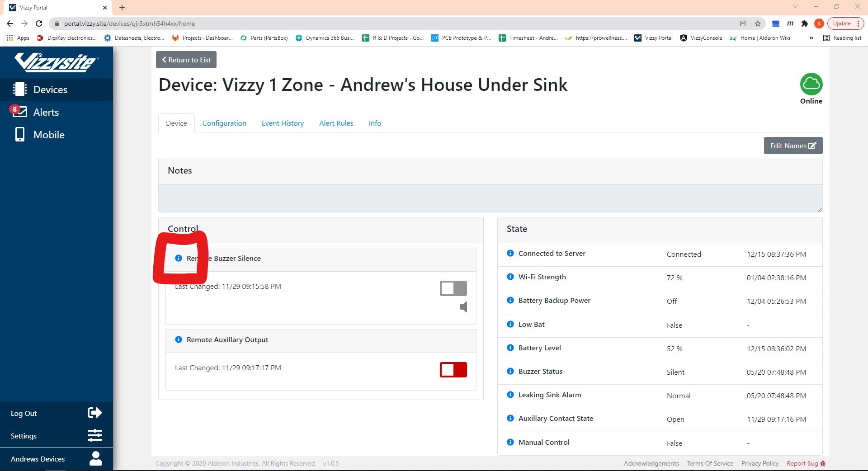Switch to the Event History tab
The width and height of the screenshot is (868, 471).
pos(283,123)
